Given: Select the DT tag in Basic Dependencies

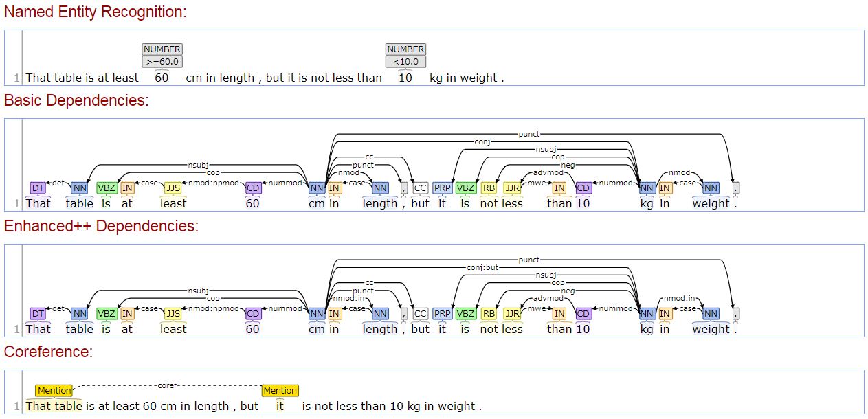Looking at the screenshot, I should tap(38, 188).
